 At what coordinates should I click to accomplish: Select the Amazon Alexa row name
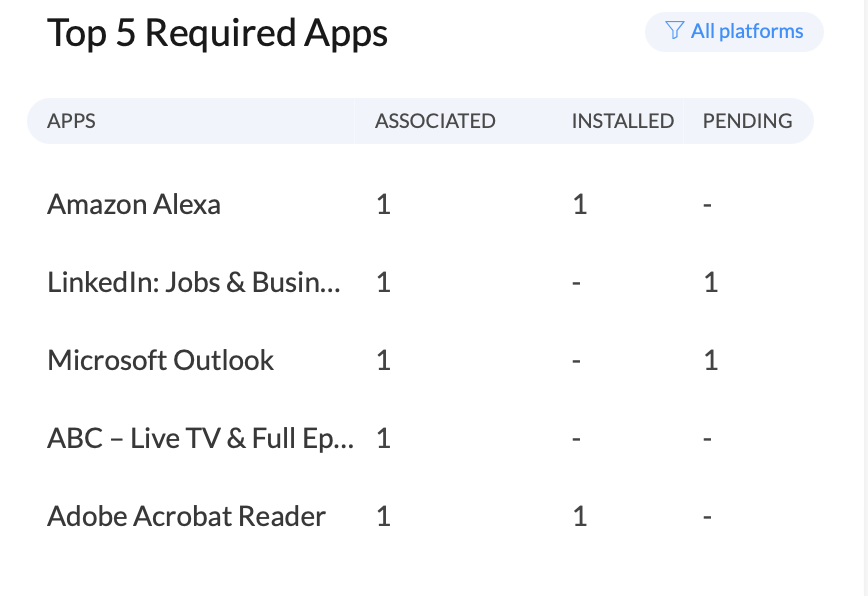(134, 204)
